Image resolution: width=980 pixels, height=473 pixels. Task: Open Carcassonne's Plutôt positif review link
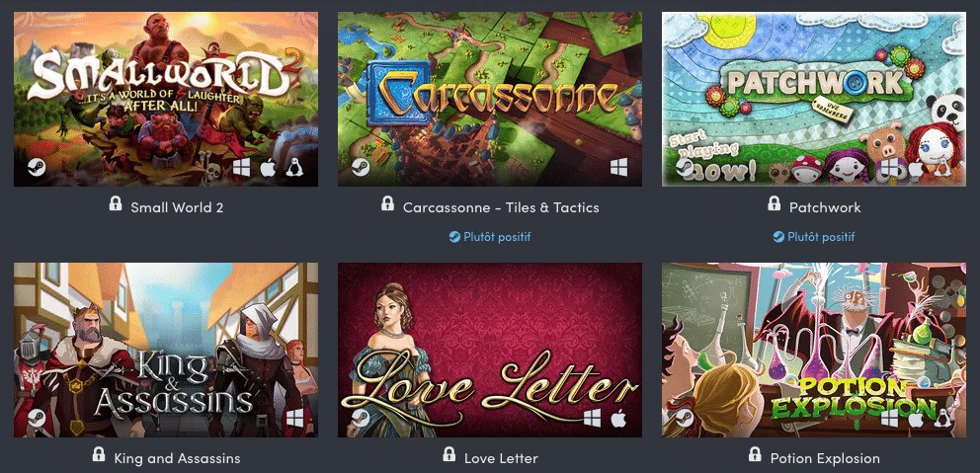point(490,237)
